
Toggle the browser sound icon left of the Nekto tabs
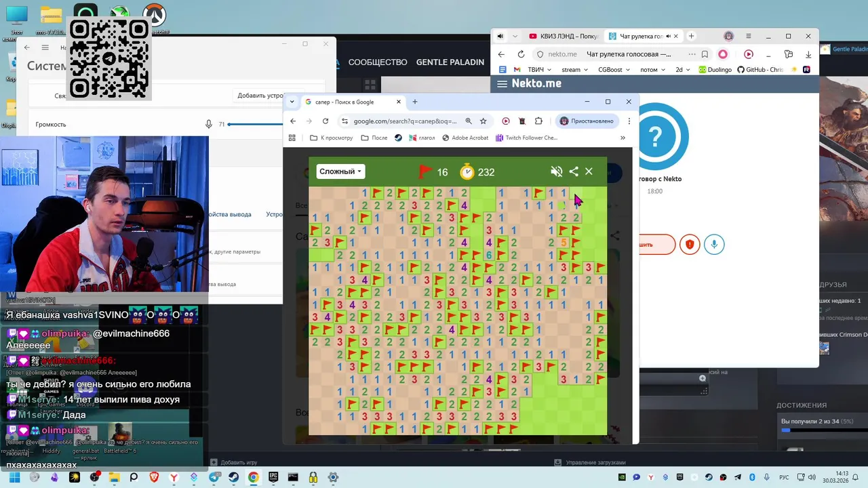click(500, 36)
